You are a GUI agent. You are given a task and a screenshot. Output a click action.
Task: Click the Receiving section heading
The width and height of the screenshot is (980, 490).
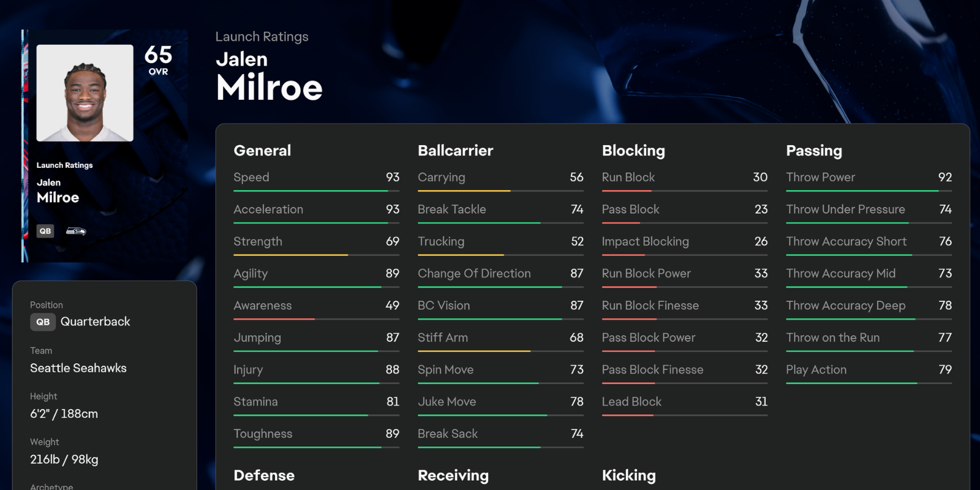click(x=453, y=475)
